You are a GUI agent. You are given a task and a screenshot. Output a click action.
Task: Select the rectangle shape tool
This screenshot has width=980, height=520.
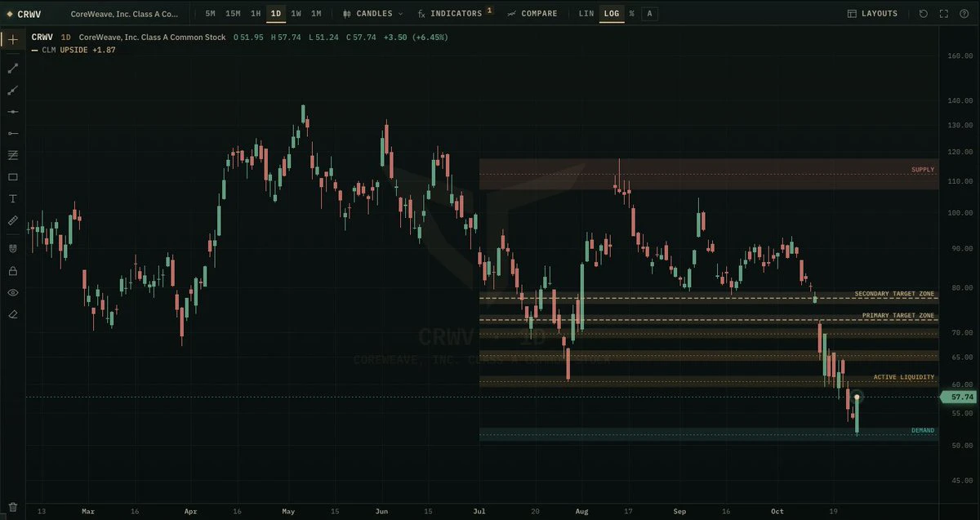click(12, 177)
